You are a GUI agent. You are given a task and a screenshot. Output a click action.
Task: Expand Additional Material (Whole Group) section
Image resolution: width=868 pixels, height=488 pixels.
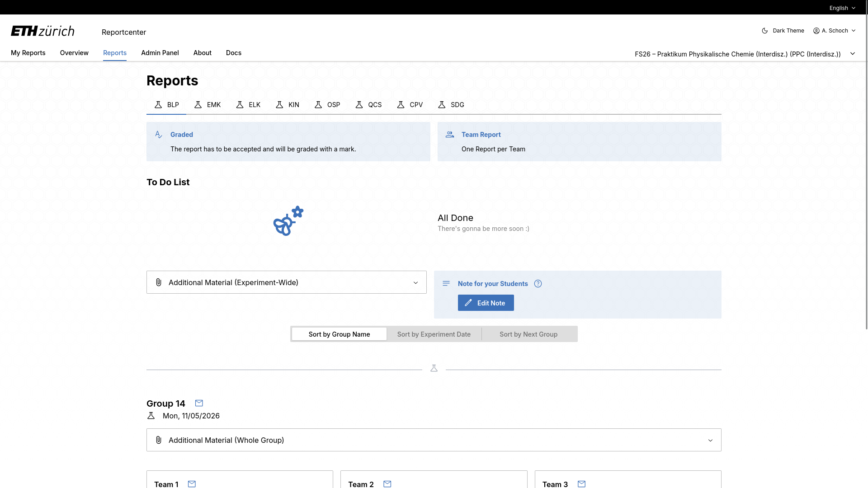pos(434,440)
